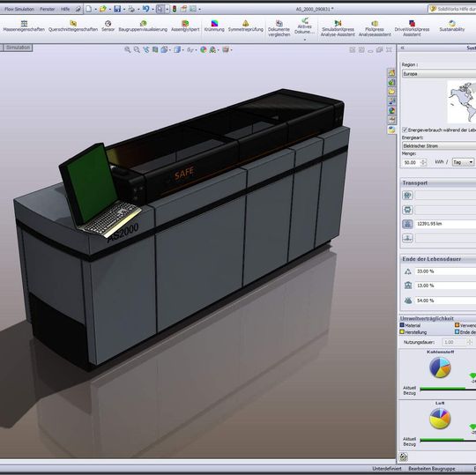Click the 12391.95 km ship distance field

(445, 224)
